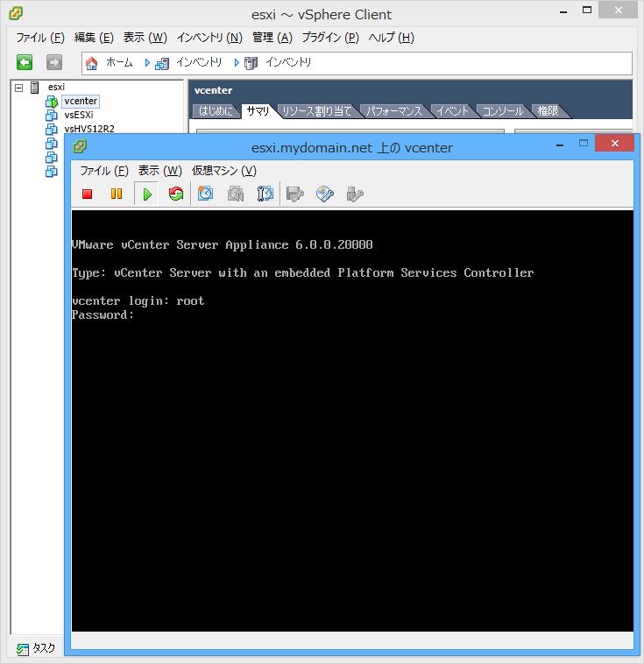Click the red Power Off button in console toolbar

88,194
